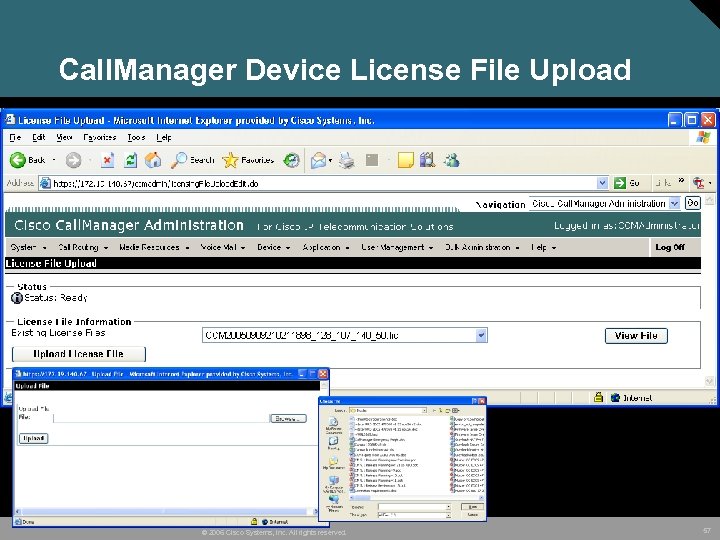
Task: Click the Navigation Go button
Action: click(x=692, y=203)
